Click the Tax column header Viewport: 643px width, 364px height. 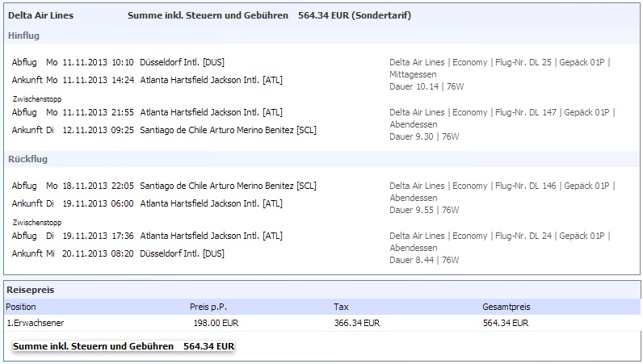341,307
